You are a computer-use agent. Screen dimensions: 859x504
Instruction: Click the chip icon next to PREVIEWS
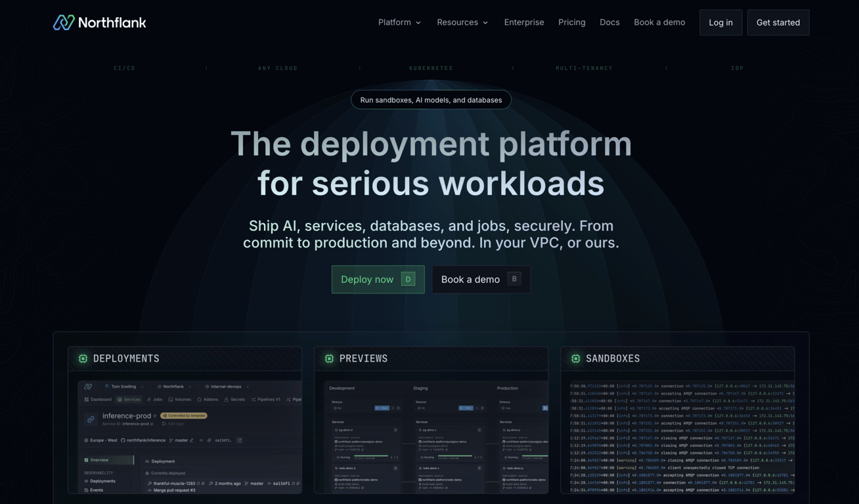pos(329,358)
